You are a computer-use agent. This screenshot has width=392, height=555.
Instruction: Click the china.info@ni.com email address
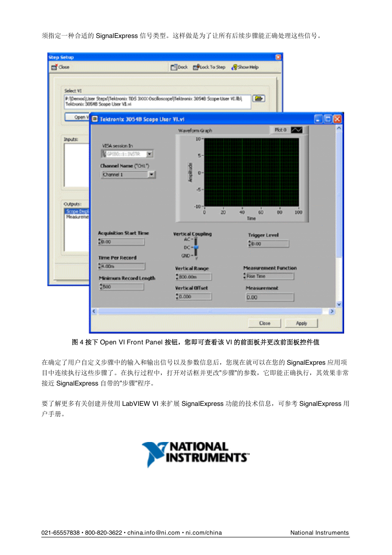(x=154, y=533)
